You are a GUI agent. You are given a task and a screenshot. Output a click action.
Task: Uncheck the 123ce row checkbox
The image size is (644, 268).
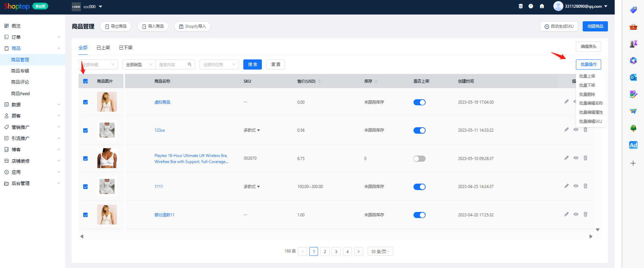86,131
